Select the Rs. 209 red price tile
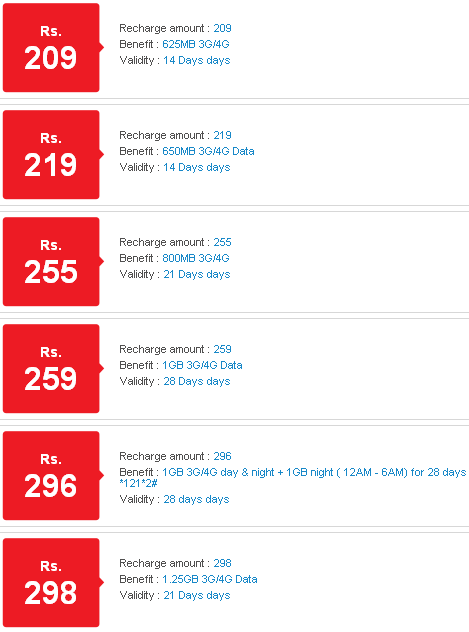 (x=51, y=48)
